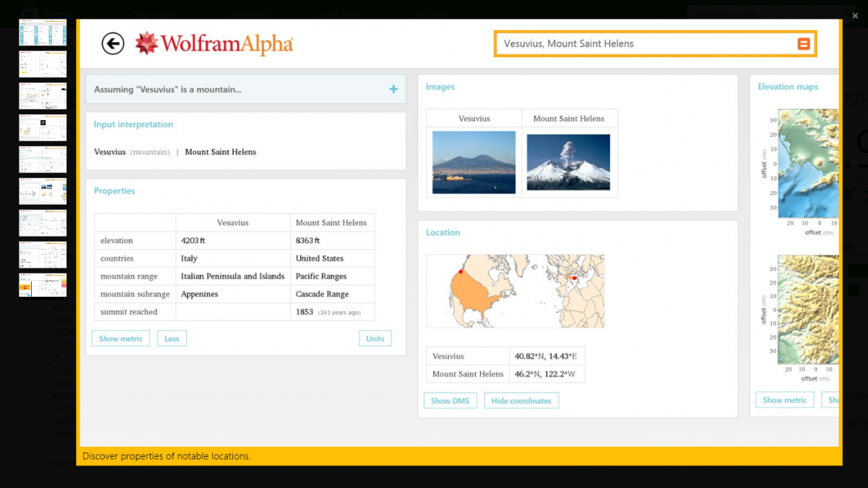Click the 'mountain range' row label
868x488 pixels.
point(129,277)
